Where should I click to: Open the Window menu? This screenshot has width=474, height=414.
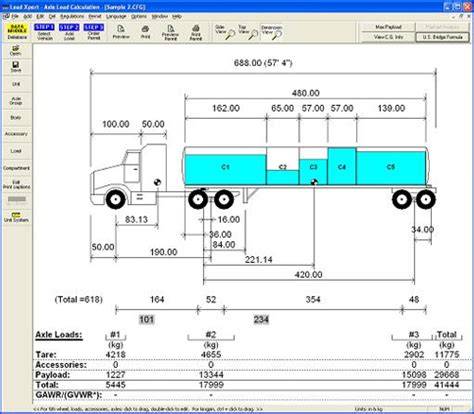click(160, 16)
